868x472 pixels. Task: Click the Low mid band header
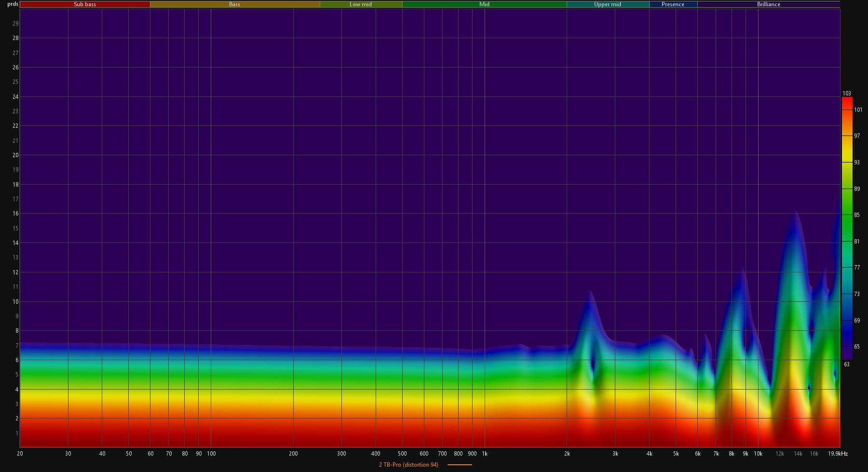click(x=361, y=4)
